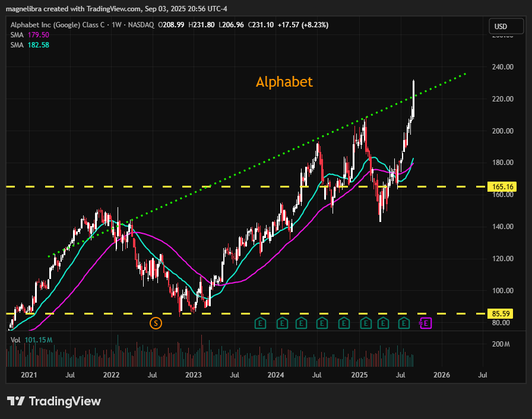Click the Vol 101.15M volume legend

[31, 340]
